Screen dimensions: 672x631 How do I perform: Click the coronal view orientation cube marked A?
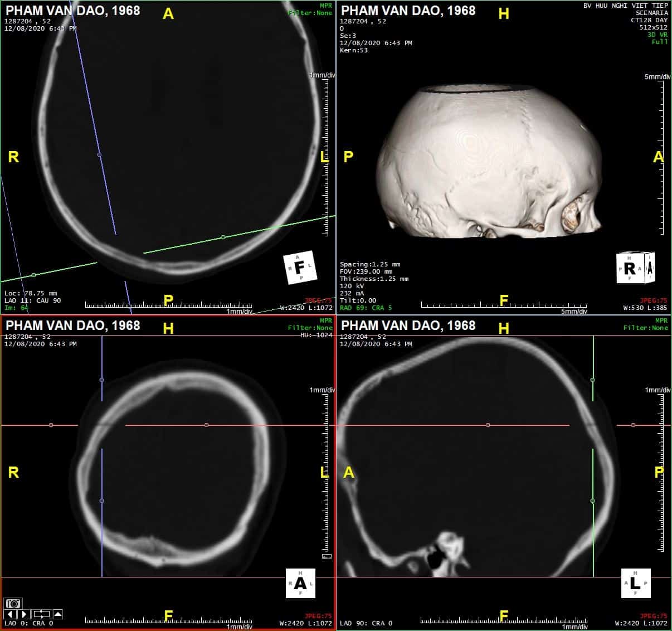(300, 583)
